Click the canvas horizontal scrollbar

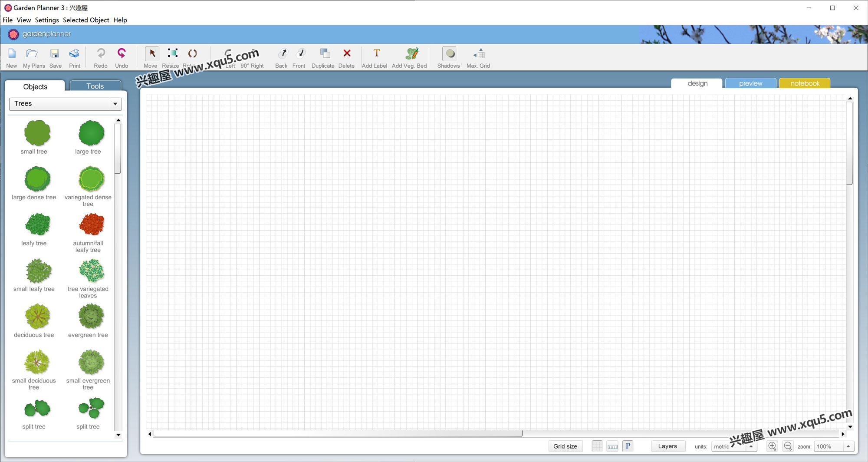tap(338, 433)
